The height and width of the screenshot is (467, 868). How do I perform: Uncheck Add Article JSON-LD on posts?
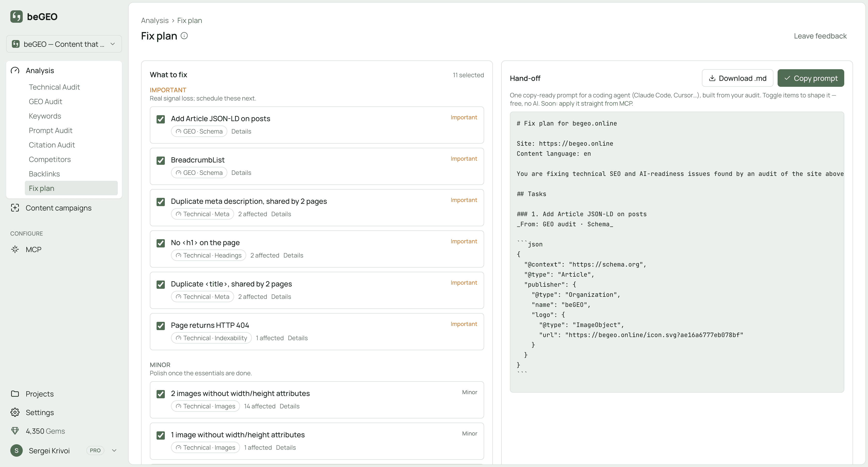pos(161,119)
